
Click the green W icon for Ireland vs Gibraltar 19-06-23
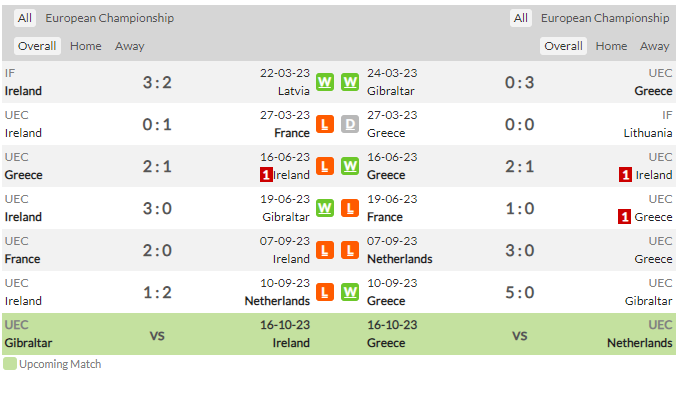(325, 208)
